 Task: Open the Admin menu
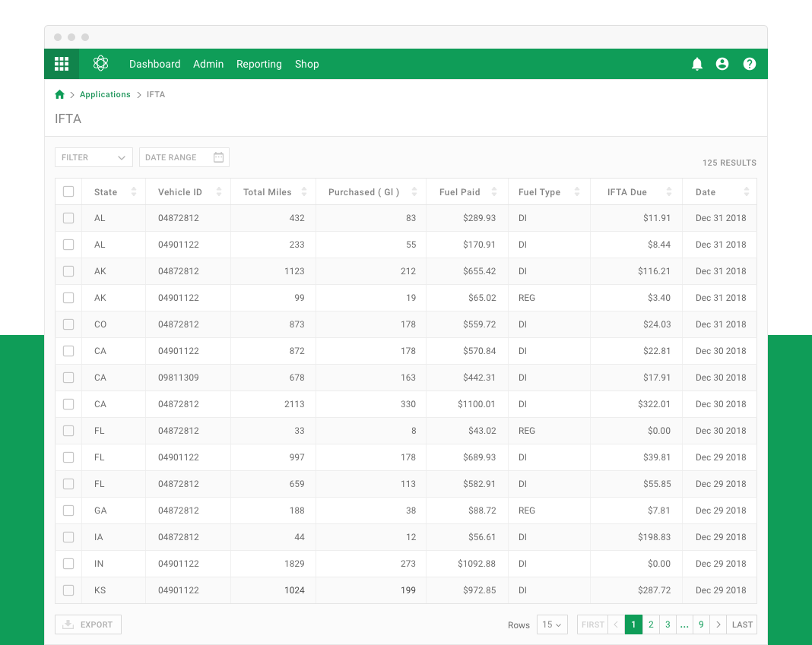[x=208, y=64]
